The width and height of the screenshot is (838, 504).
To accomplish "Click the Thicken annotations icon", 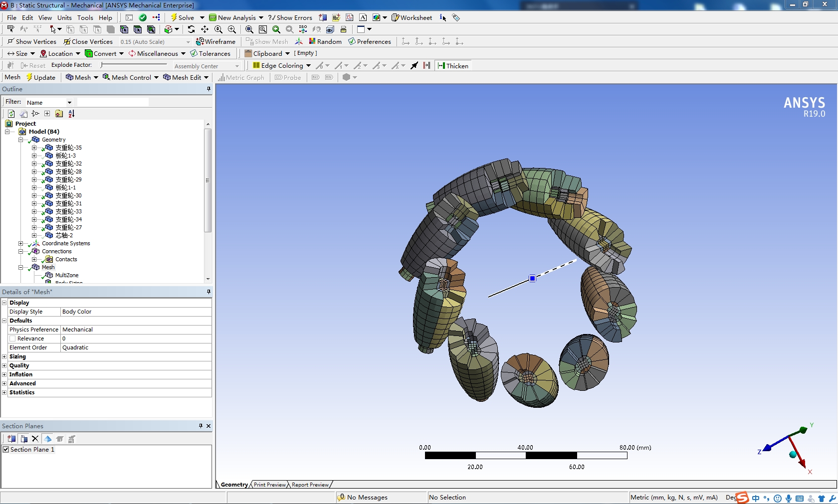I will [453, 66].
